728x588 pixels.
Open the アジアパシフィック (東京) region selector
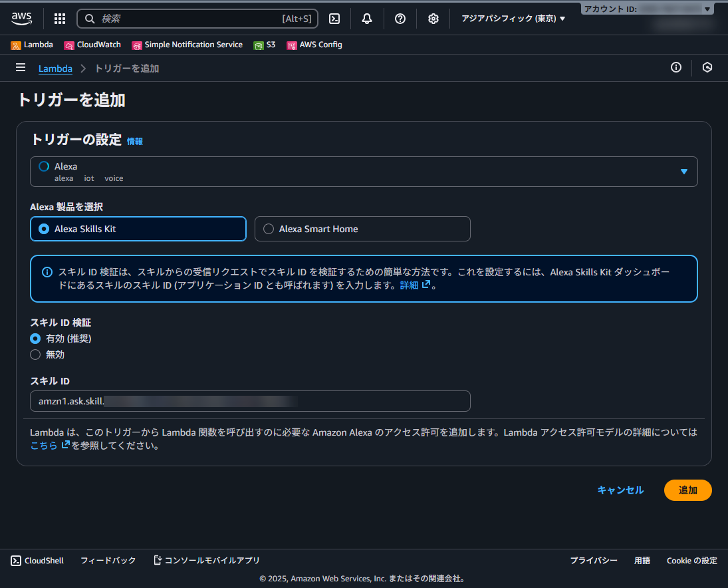click(513, 19)
